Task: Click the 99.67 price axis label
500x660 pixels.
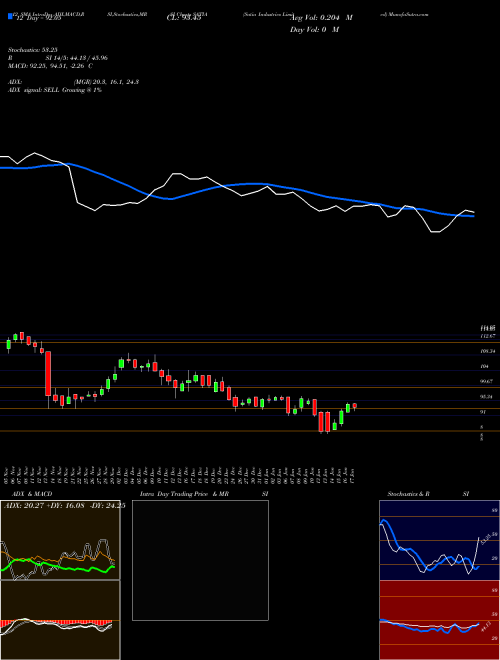Action: point(487,381)
